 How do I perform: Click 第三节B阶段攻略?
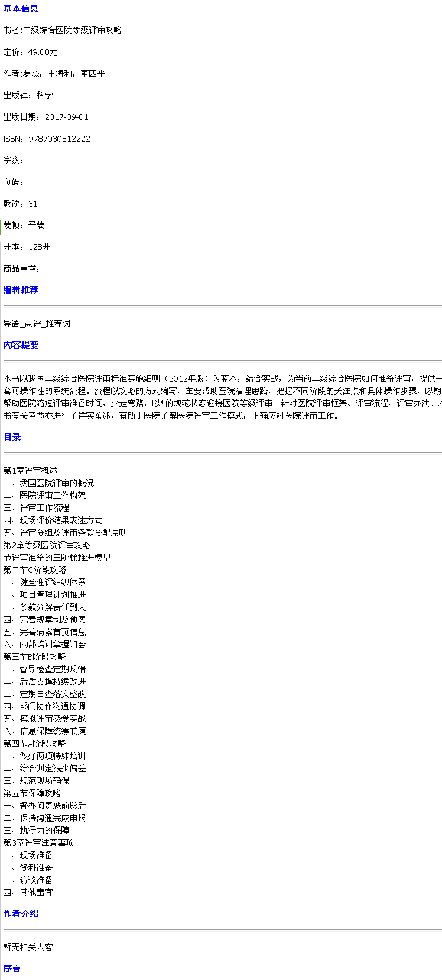click(x=35, y=657)
